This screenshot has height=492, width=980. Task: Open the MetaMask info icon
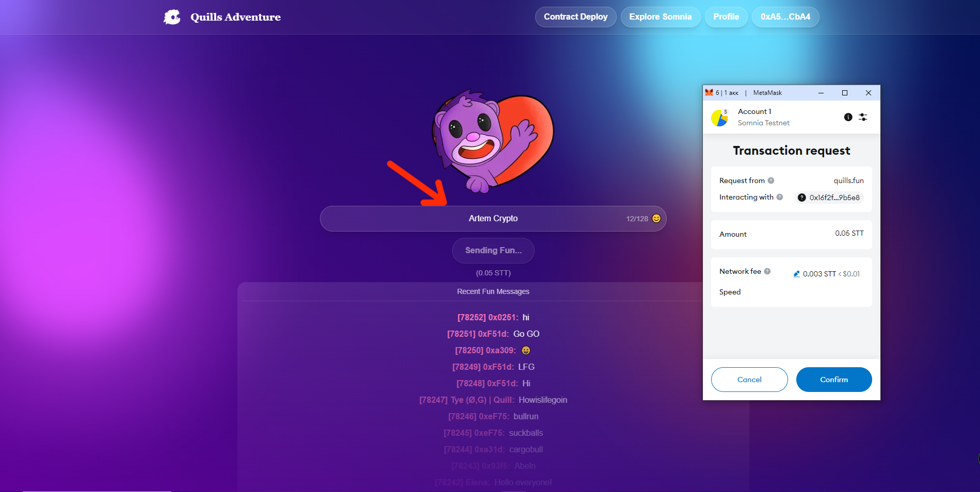(848, 117)
